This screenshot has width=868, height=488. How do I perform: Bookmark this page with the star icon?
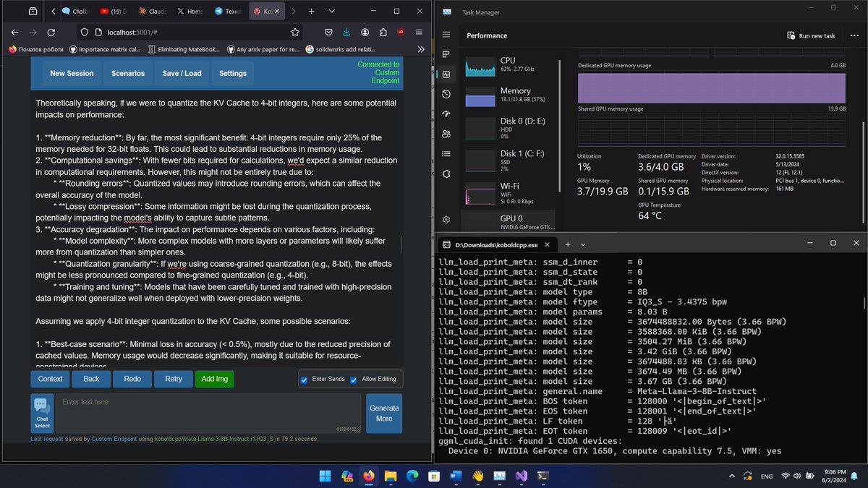[x=295, y=33]
